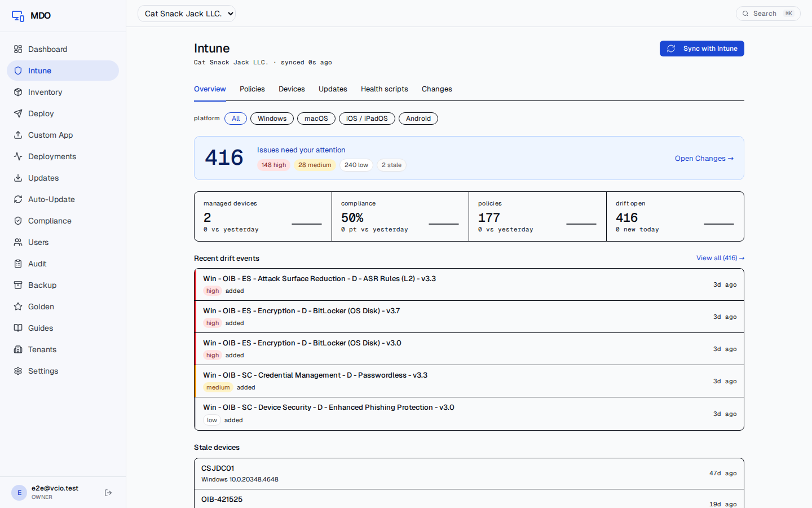Screen dimensions: 812x508
Task: Open the Cat Snack Jack LLC. tenant dropdown
Action: [x=187, y=14]
